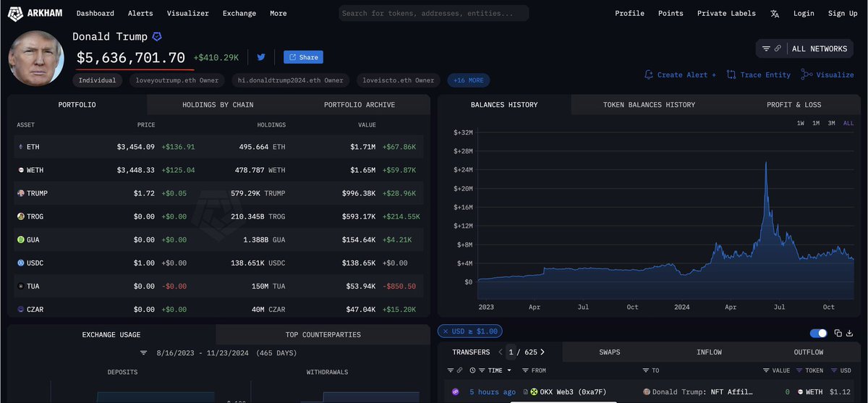The height and width of the screenshot is (403, 868).
Task: Switch to PORTFOLIO ARCHIVE tab
Action: [x=359, y=105]
